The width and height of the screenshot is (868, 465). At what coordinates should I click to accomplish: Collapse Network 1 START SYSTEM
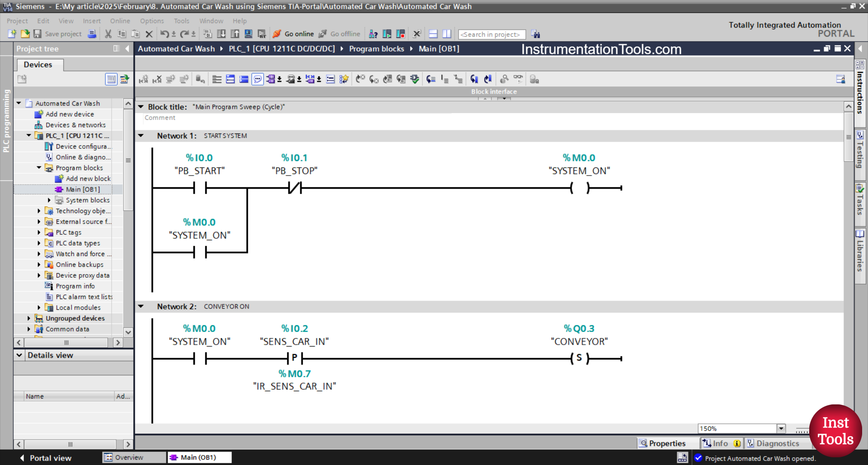pyautogui.click(x=141, y=136)
